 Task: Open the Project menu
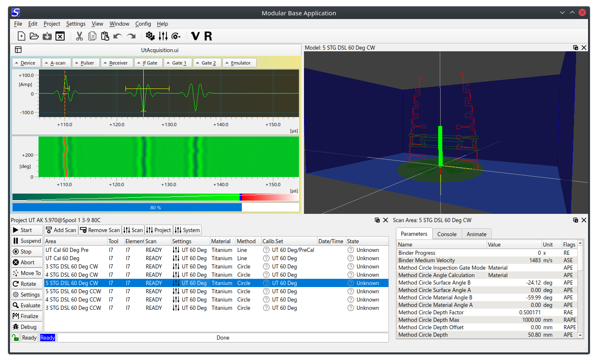coord(52,24)
